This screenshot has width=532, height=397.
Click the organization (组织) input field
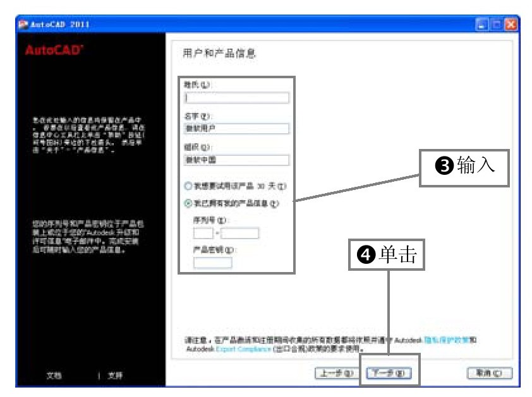(236, 160)
